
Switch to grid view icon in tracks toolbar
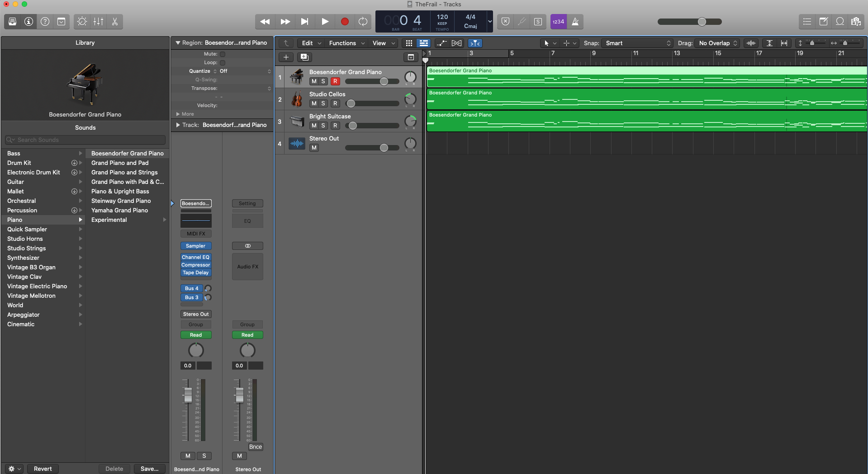pyautogui.click(x=409, y=43)
